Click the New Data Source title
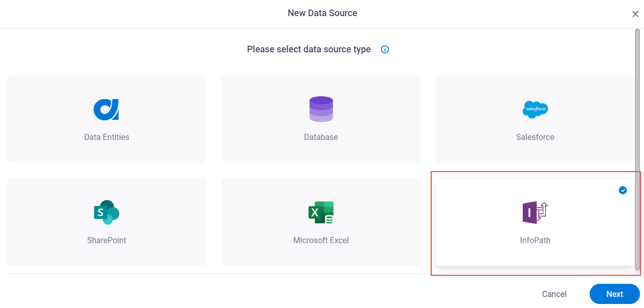Viewport: 644px width, 308px height. click(x=323, y=13)
